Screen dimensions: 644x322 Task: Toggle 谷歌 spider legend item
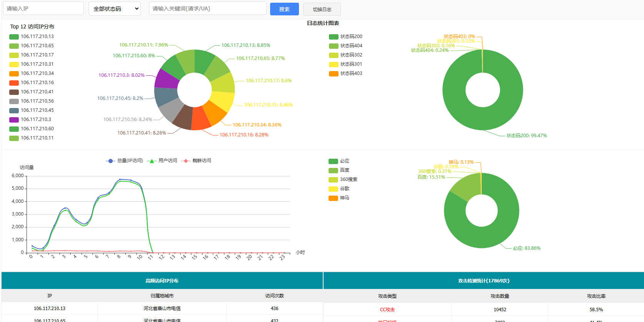[339, 189]
